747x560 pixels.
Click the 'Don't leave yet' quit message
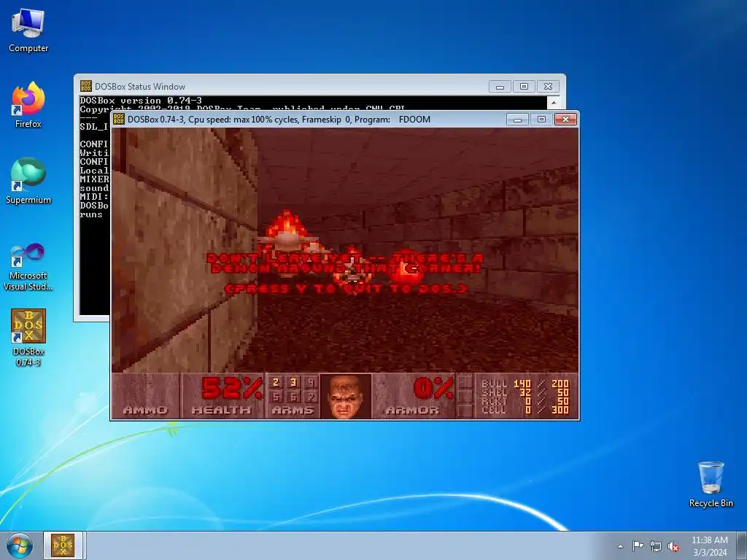pyautogui.click(x=345, y=263)
